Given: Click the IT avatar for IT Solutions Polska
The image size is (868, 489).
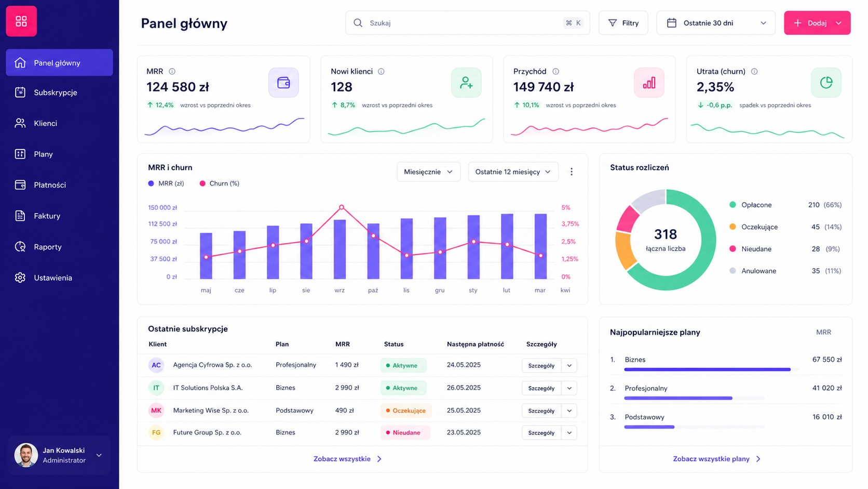Looking at the screenshot, I should [x=156, y=388].
